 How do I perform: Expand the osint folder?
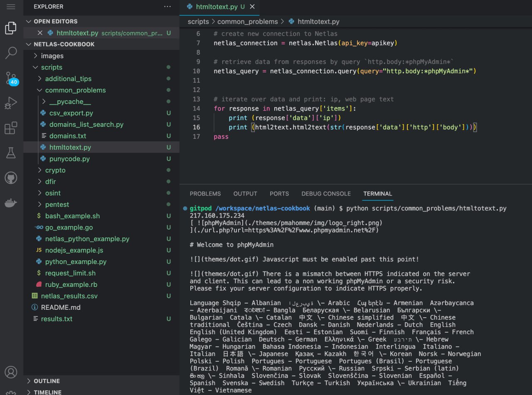click(40, 193)
